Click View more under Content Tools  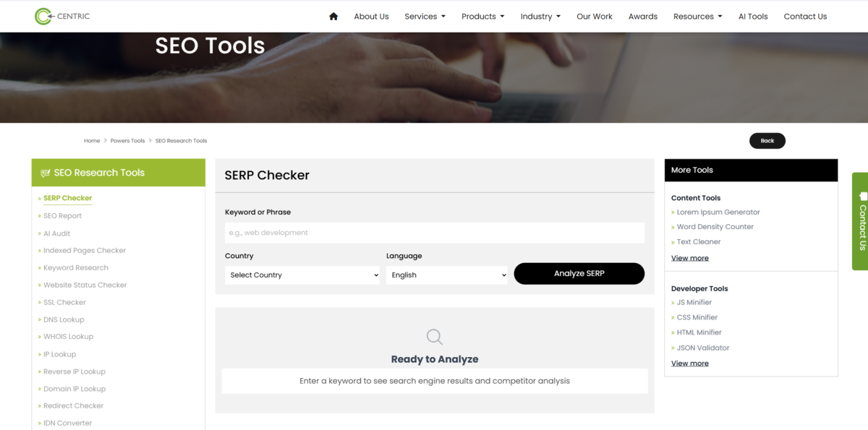click(689, 258)
